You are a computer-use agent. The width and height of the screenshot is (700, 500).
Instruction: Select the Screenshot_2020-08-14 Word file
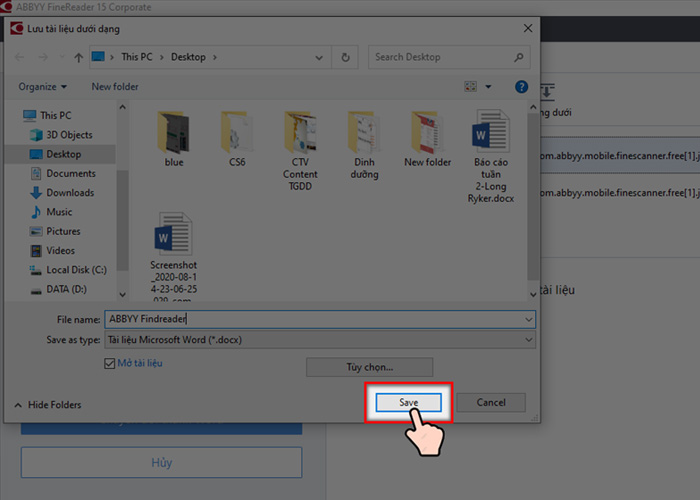pyautogui.click(x=173, y=257)
